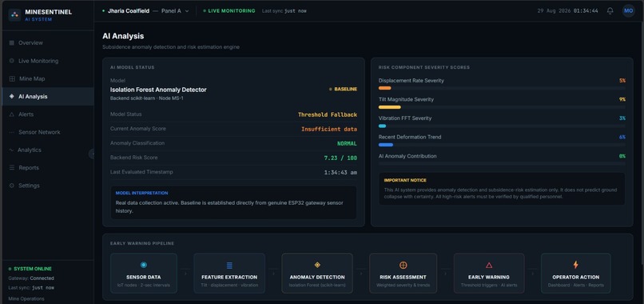Click the AI Analysis diamond icon
Viewport: 644px width, 304px height.
tap(11, 96)
